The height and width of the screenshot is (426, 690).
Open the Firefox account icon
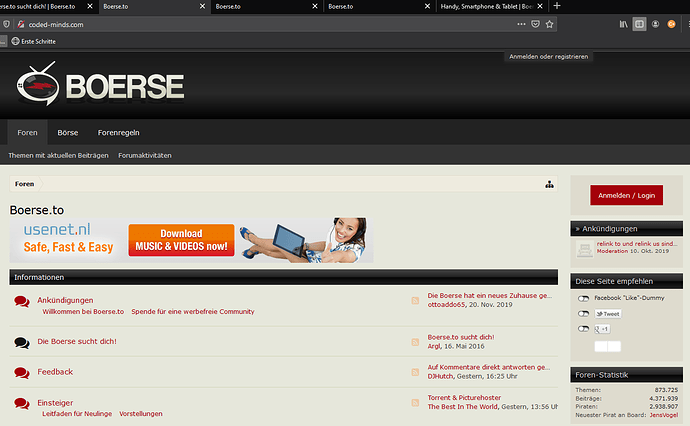point(656,24)
